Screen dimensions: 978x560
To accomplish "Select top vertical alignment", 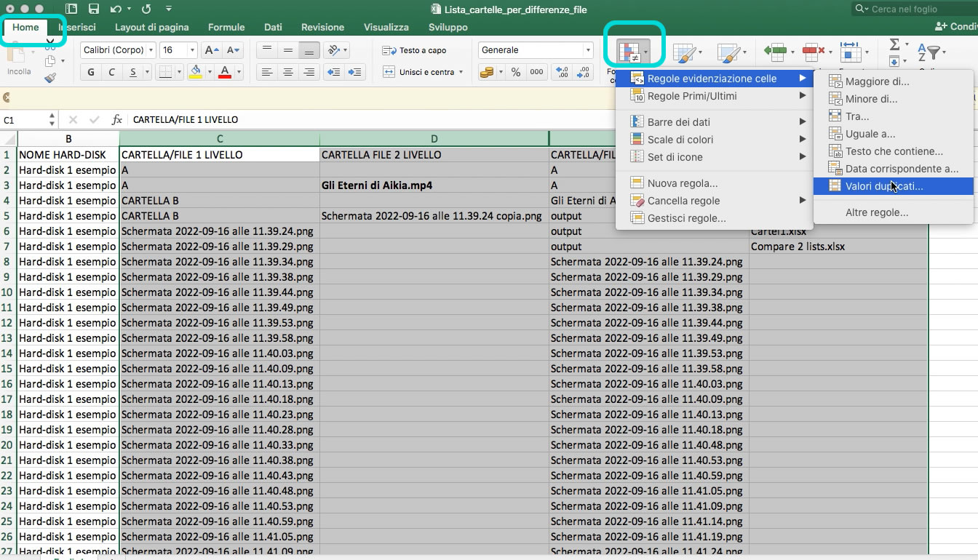I will pyautogui.click(x=267, y=50).
